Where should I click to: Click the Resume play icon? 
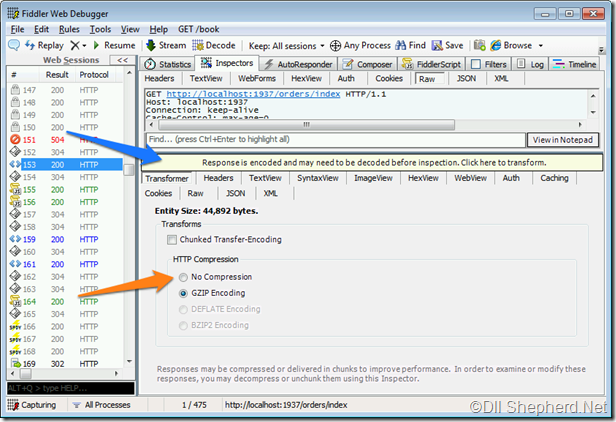pos(96,45)
